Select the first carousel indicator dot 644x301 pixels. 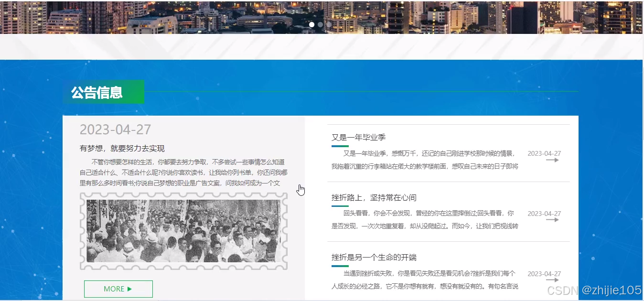click(311, 24)
